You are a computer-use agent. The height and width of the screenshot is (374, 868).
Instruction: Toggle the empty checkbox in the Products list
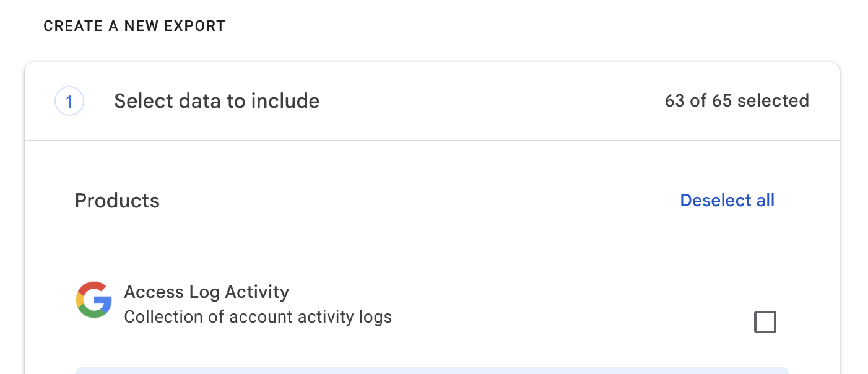766,321
